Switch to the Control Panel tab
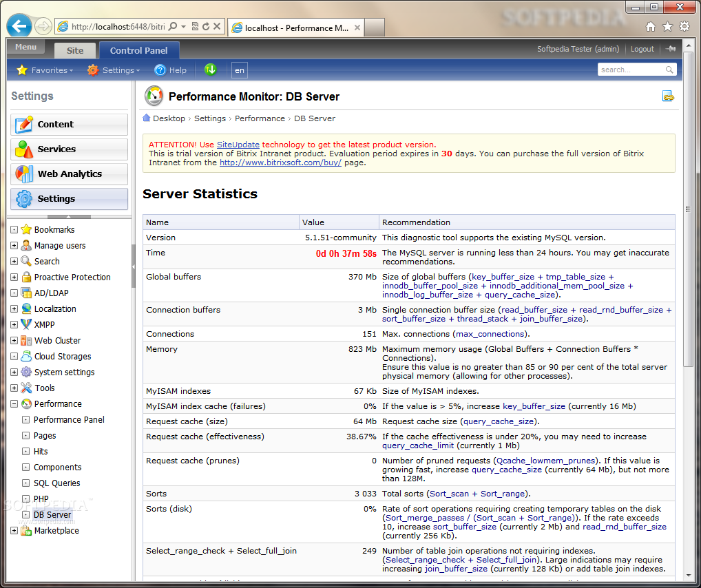This screenshot has height=588, width=701. coord(139,50)
